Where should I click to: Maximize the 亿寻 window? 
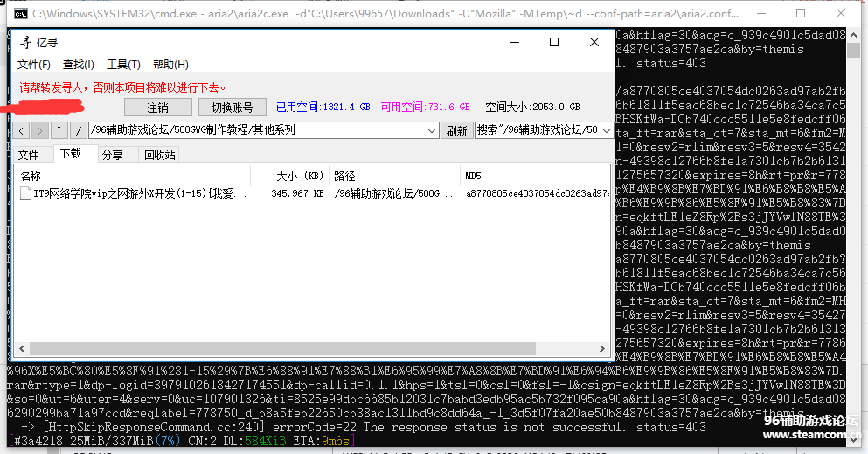553,42
